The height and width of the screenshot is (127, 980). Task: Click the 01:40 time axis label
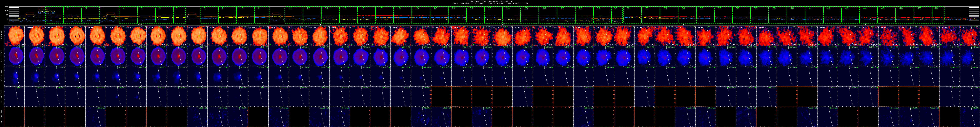coord(865,24)
